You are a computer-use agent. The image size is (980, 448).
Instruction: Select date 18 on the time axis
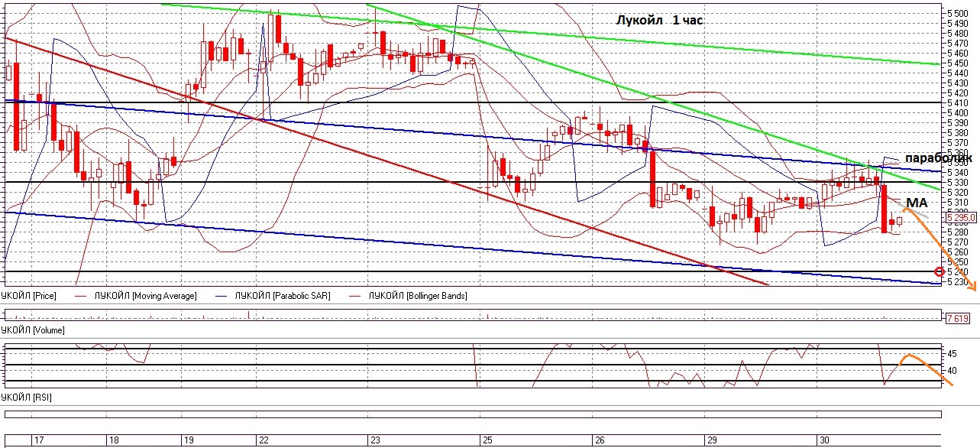tap(113, 440)
